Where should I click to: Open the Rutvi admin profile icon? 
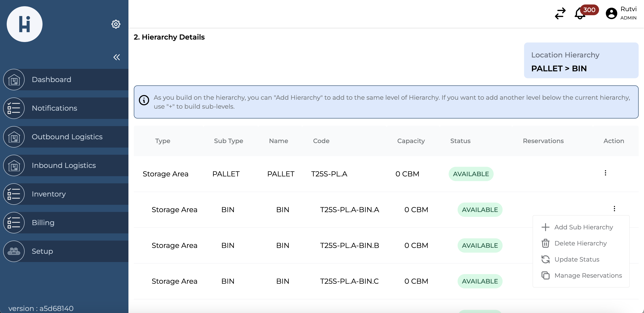tap(611, 13)
